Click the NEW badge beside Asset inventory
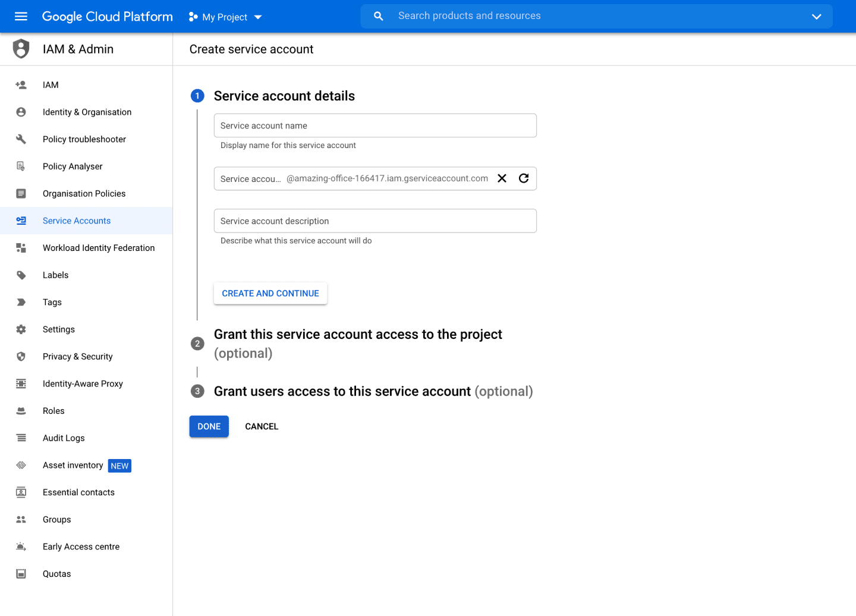856x616 pixels. [119, 466]
